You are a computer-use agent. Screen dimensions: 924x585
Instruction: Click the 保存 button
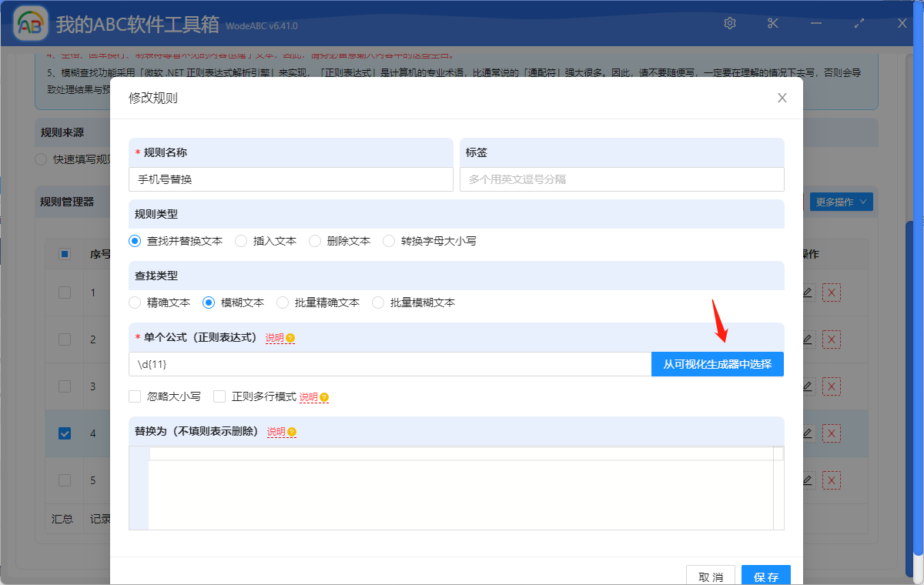coord(765,575)
